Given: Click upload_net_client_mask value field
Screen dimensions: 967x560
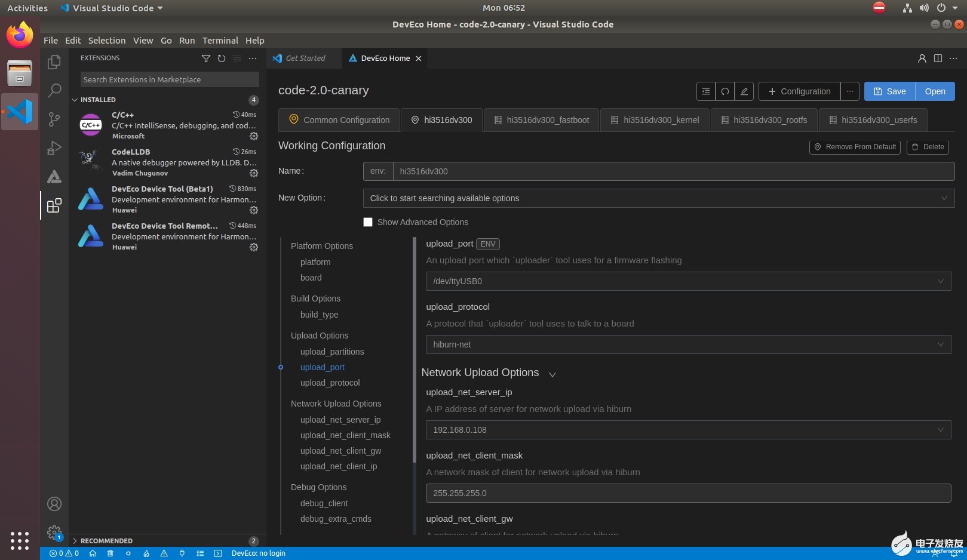Looking at the screenshot, I should [x=688, y=493].
